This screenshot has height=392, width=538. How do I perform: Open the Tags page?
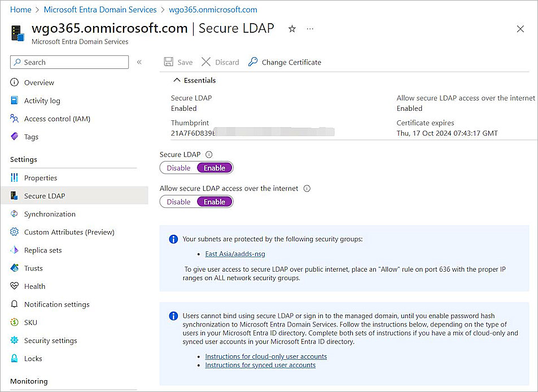pyautogui.click(x=30, y=137)
